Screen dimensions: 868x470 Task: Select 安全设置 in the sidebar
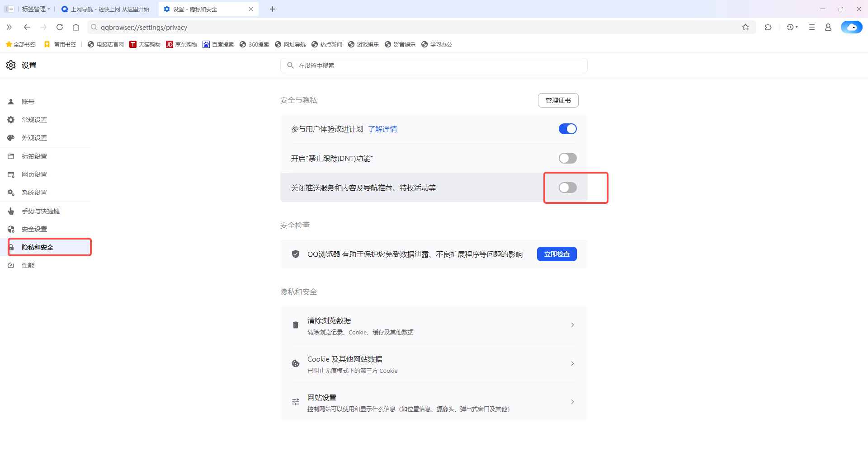coord(34,229)
